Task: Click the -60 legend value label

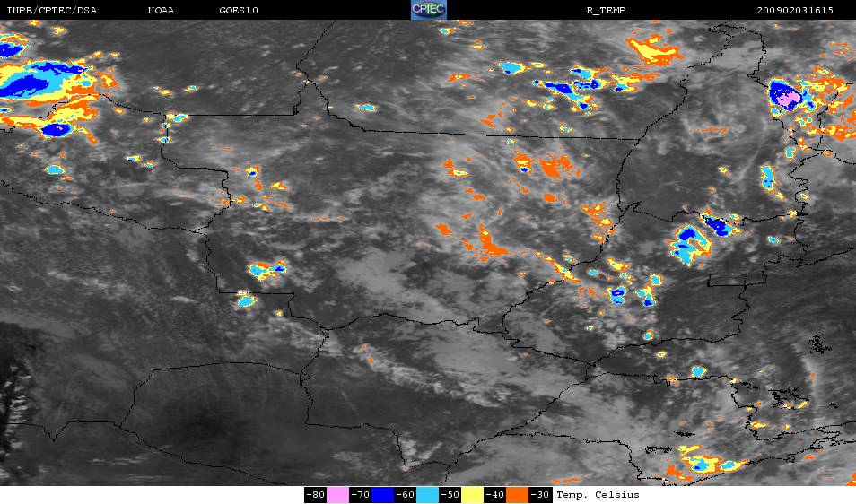Action: 405,495
